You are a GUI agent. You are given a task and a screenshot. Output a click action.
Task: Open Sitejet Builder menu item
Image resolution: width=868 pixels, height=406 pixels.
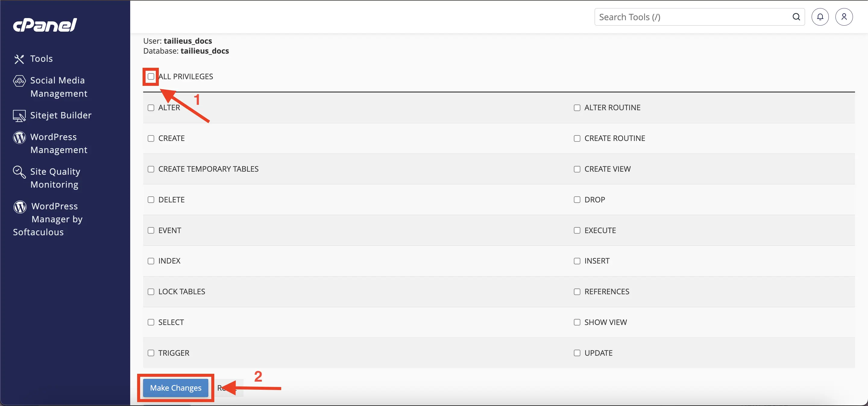pos(61,115)
